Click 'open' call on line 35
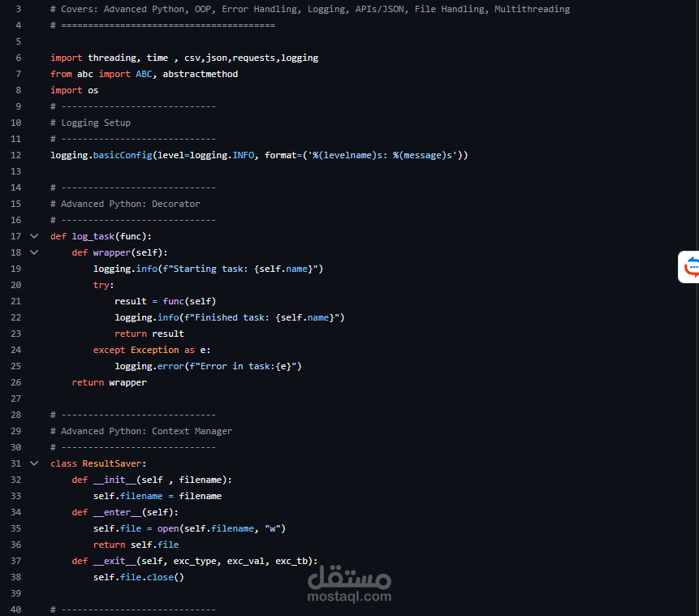699x616 pixels. coord(168,528)
